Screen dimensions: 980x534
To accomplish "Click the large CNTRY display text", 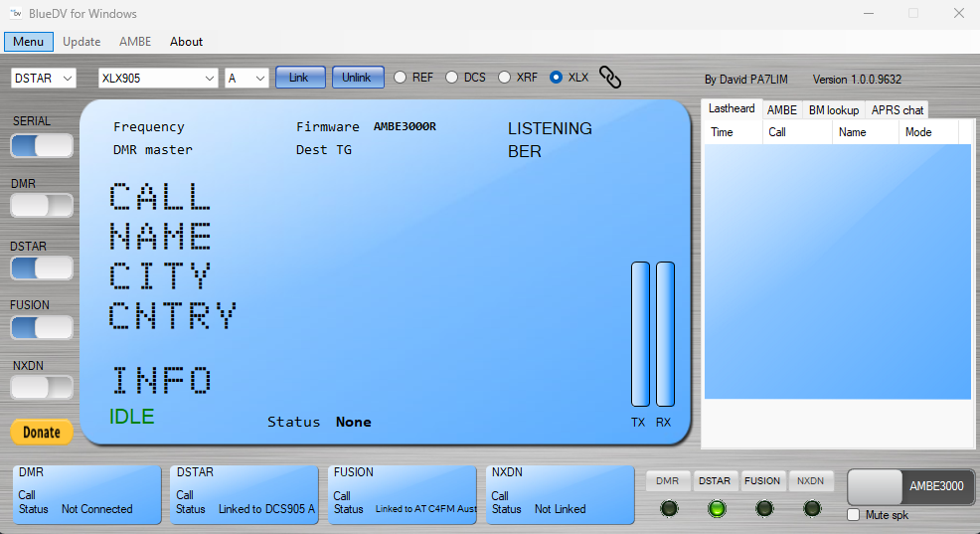I will (173, 315).
